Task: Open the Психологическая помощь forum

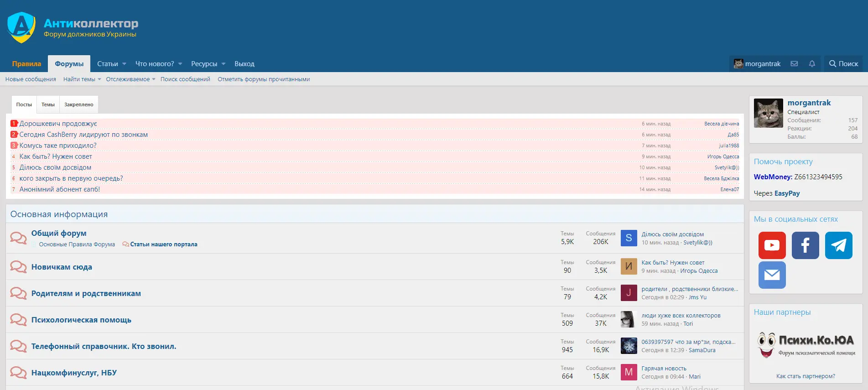Action: [81, 320]
